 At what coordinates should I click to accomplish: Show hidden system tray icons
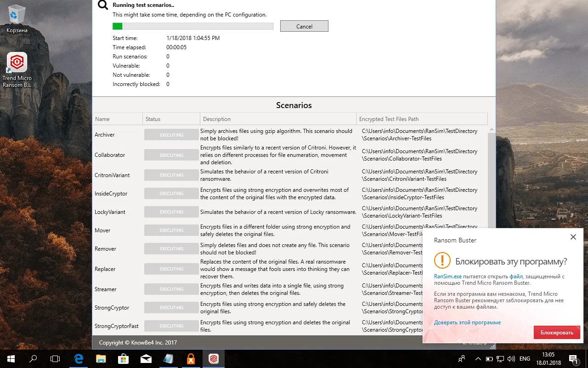point(478,358)
